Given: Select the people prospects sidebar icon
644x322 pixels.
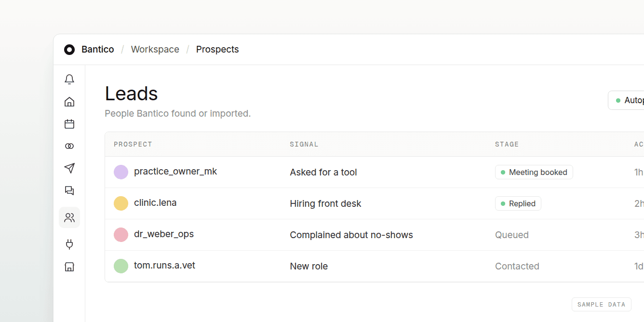Looking at the screenshot, I should [x=69, y=217].
